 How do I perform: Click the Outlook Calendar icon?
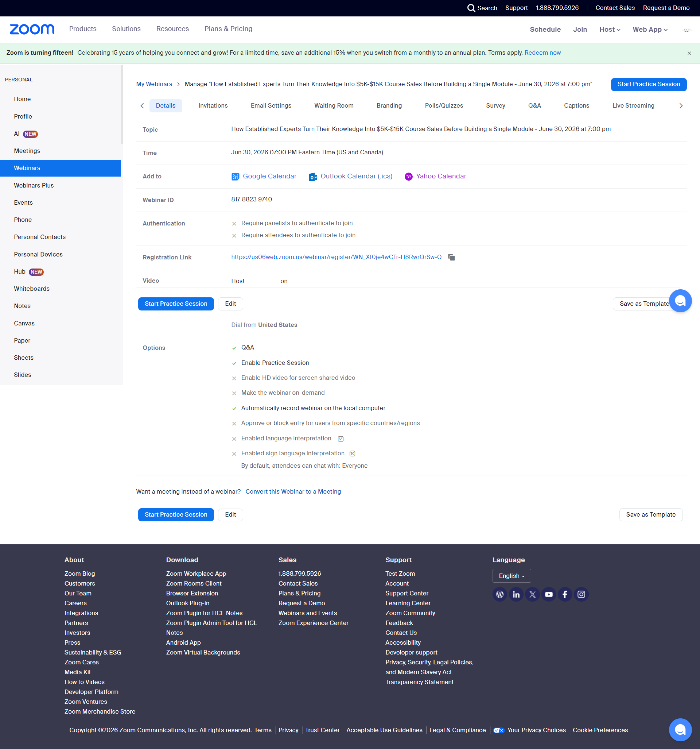(x=313, y=177)
